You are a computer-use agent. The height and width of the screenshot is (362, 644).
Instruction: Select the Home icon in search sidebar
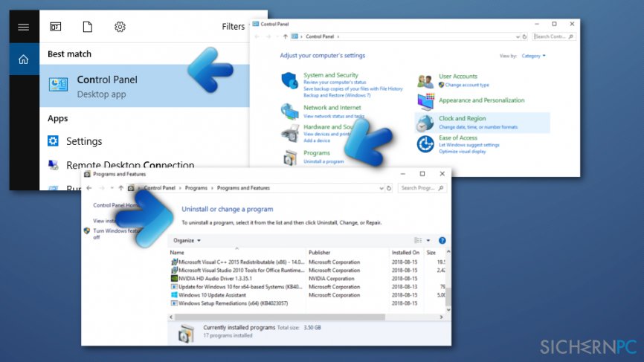[x=23, y=59]
